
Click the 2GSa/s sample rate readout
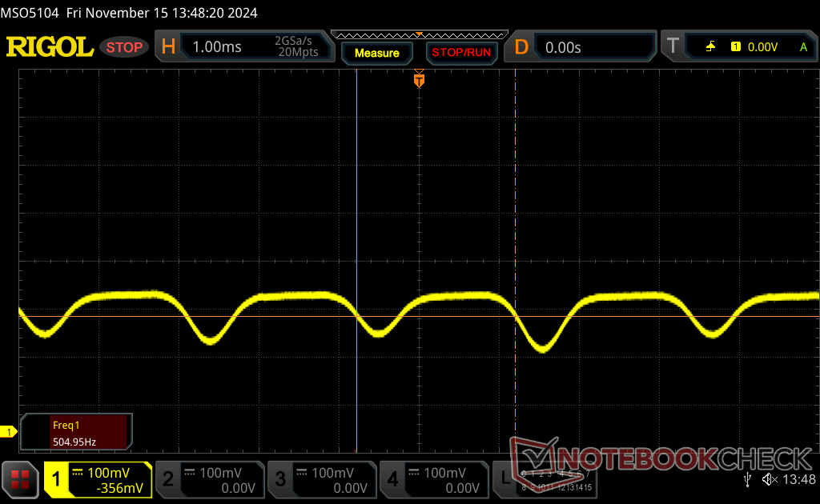pos(293,41)
